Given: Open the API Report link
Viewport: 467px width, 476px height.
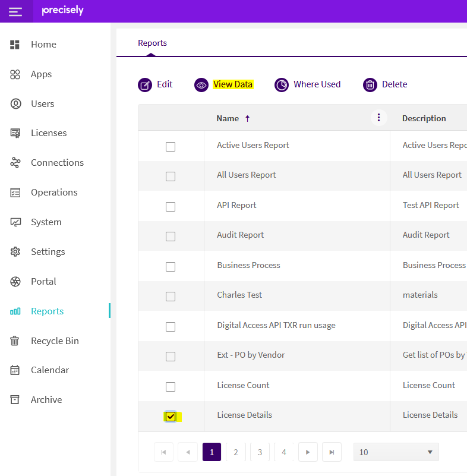Looking at the screenshot, I should click(236, 204).
